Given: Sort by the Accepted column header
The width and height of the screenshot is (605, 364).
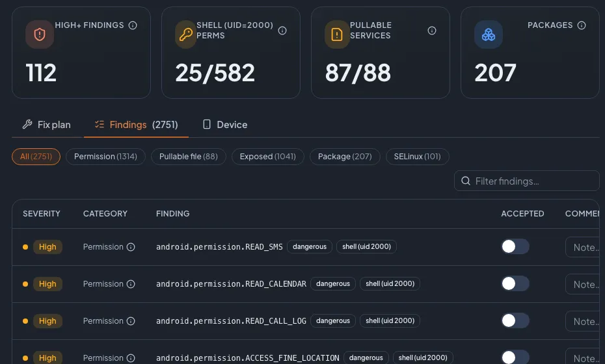Looking at the screenshot, I should [522, 214].
